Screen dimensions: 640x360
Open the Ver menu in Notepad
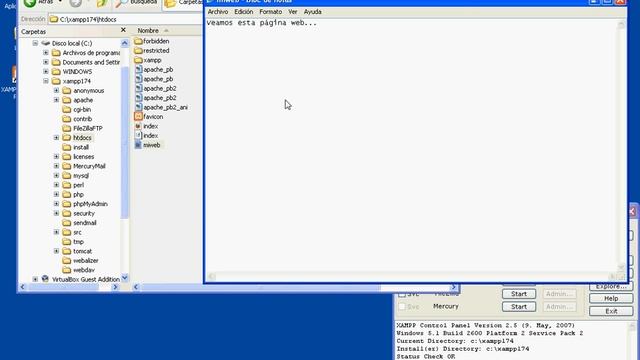(293, 12)
